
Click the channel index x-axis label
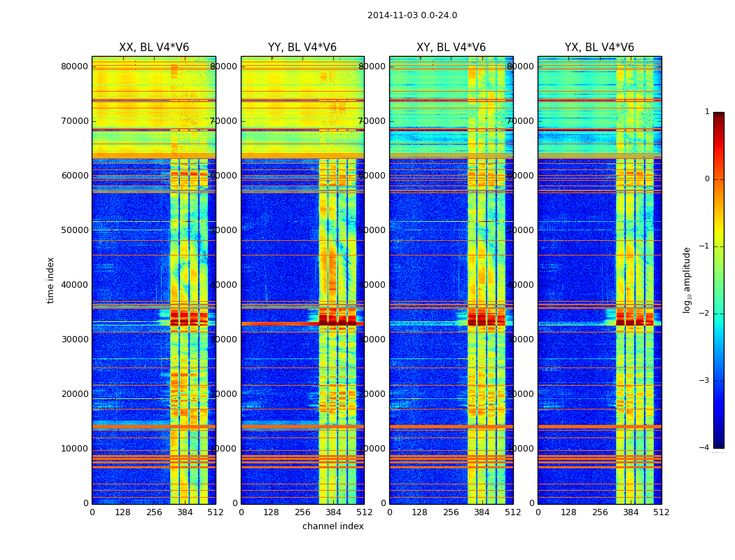pyautogui.click(x=332, y=526)
